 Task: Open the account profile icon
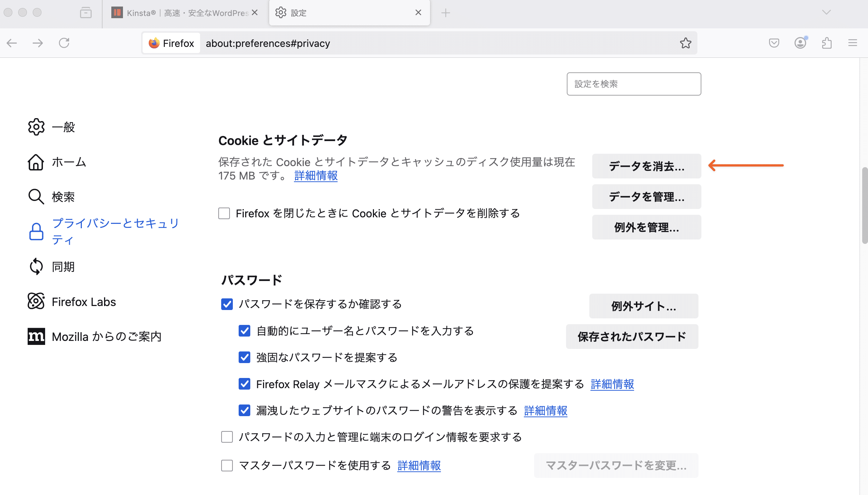tap(800, 43)
